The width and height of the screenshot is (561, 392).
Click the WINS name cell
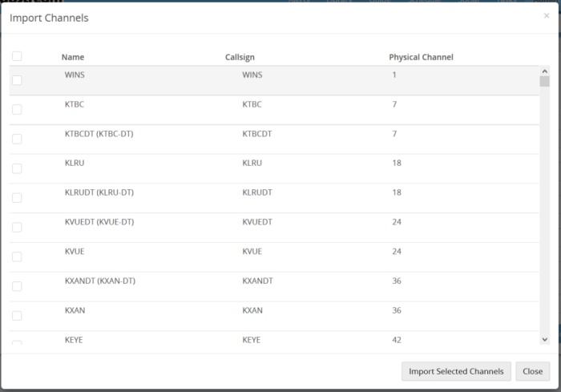pos(75,75)
